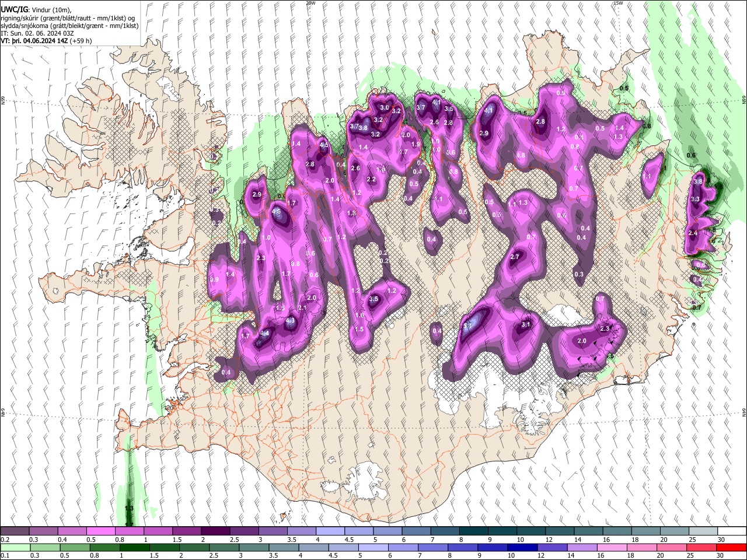Select the dark purple upper swatch labeled 2

point(215,531)
